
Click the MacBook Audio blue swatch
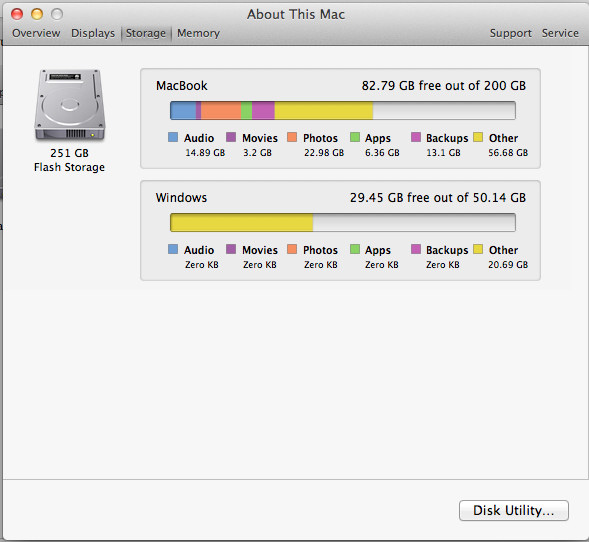173,137
